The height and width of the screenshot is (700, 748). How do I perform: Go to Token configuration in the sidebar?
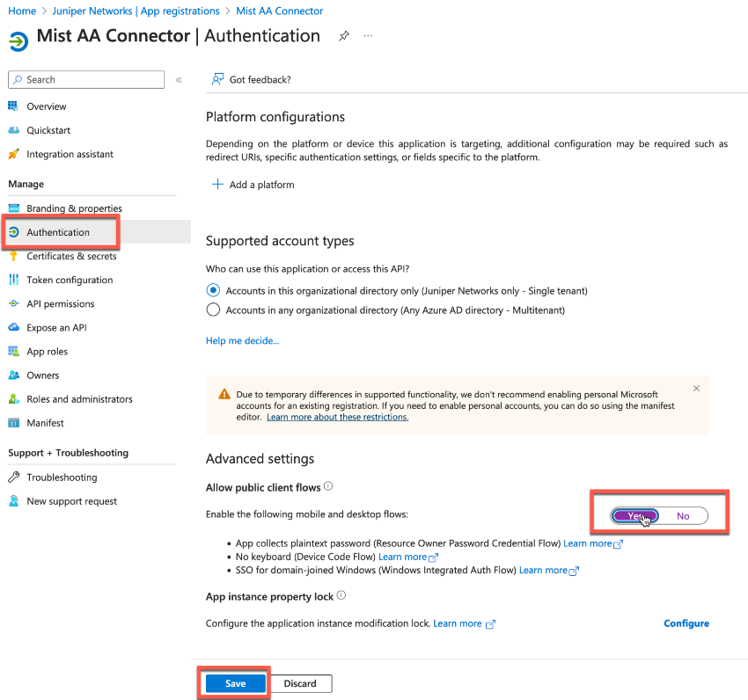70,280
